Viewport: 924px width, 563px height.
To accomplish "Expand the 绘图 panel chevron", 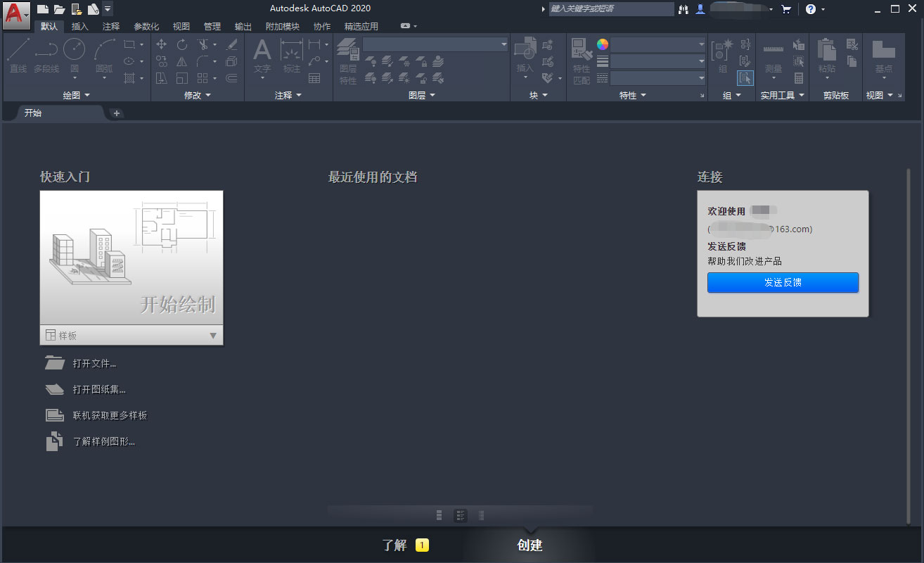I will pos(86,94).
